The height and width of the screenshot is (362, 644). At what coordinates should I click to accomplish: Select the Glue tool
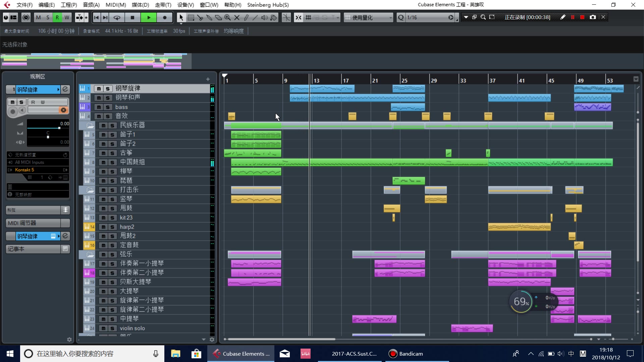tap(209, 17)
